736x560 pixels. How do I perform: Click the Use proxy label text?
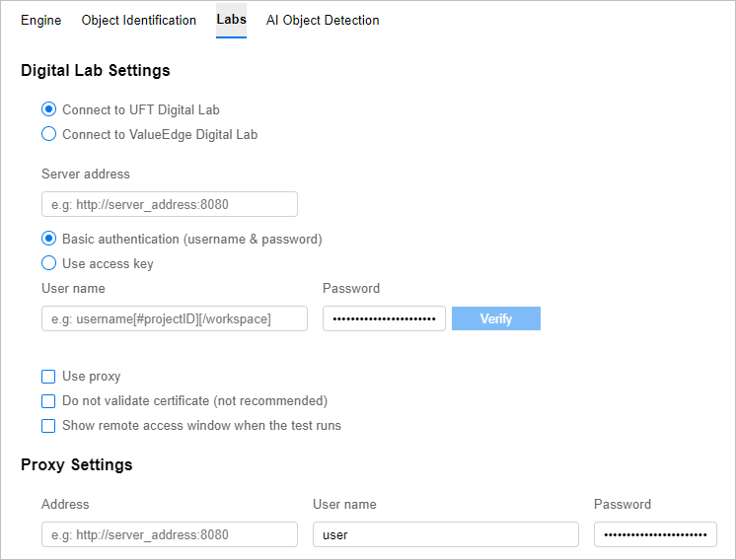91,377
